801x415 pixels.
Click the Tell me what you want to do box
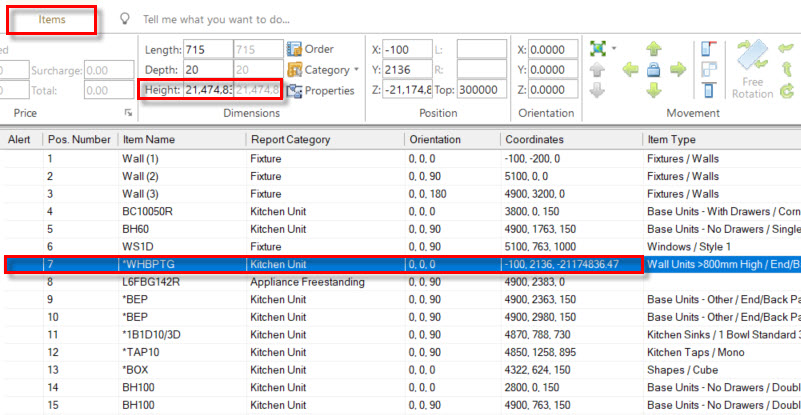tap(216, 19)
